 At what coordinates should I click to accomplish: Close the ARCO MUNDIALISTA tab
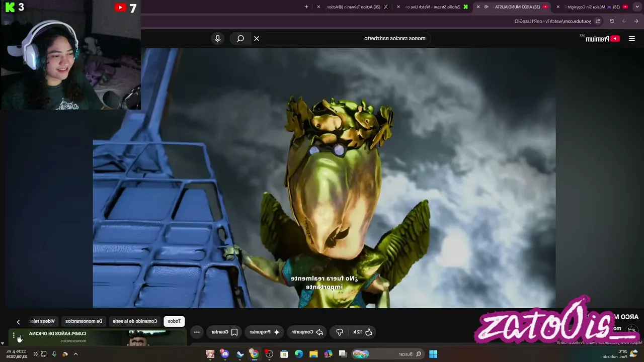[x=478, y=7]
